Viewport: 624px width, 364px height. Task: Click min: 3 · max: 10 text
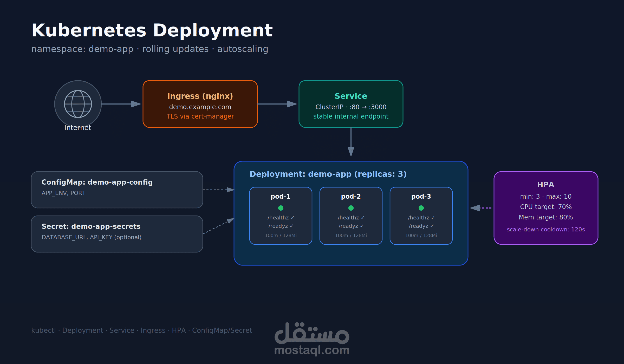click(x=546, y=196)
